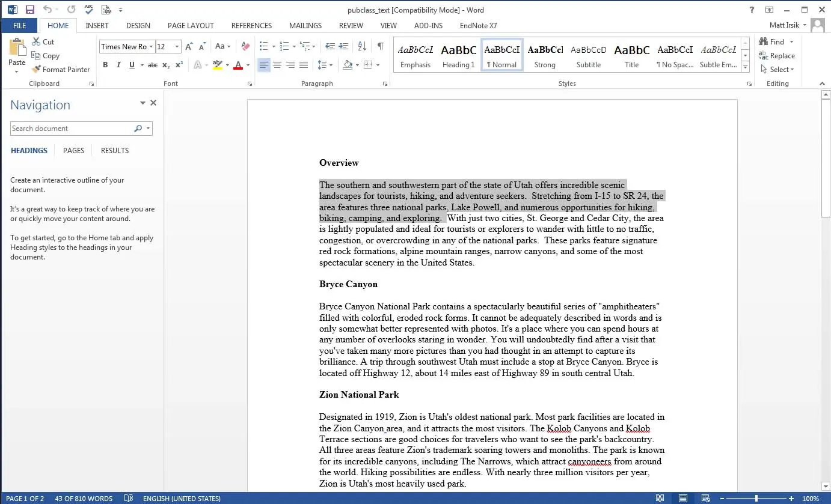Open Change Case dropdown

point(222,46)
